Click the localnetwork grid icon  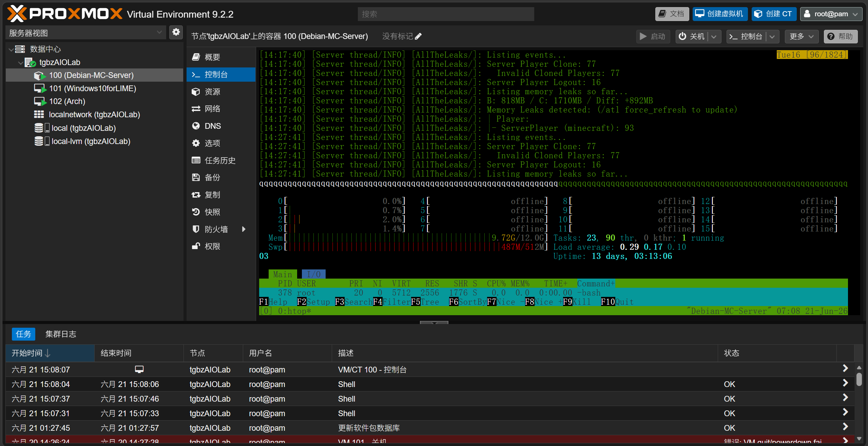(39, 115)
